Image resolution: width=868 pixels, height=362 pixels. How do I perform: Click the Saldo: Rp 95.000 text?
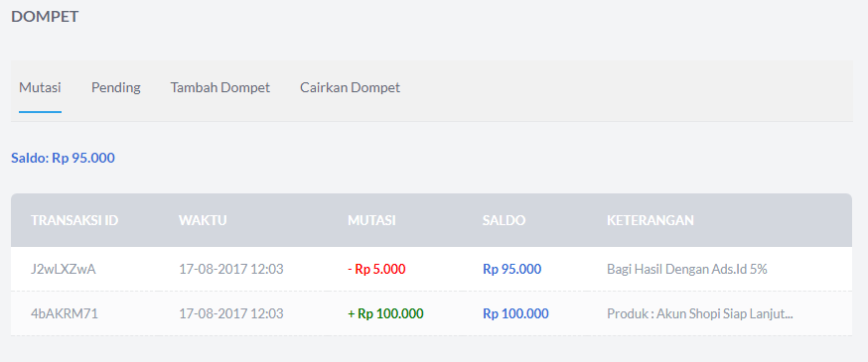click(x=64, y=158)
